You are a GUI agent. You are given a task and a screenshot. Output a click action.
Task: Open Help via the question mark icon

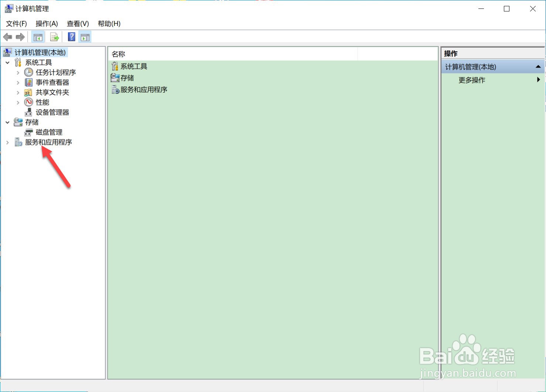click(x=72, y=37)
